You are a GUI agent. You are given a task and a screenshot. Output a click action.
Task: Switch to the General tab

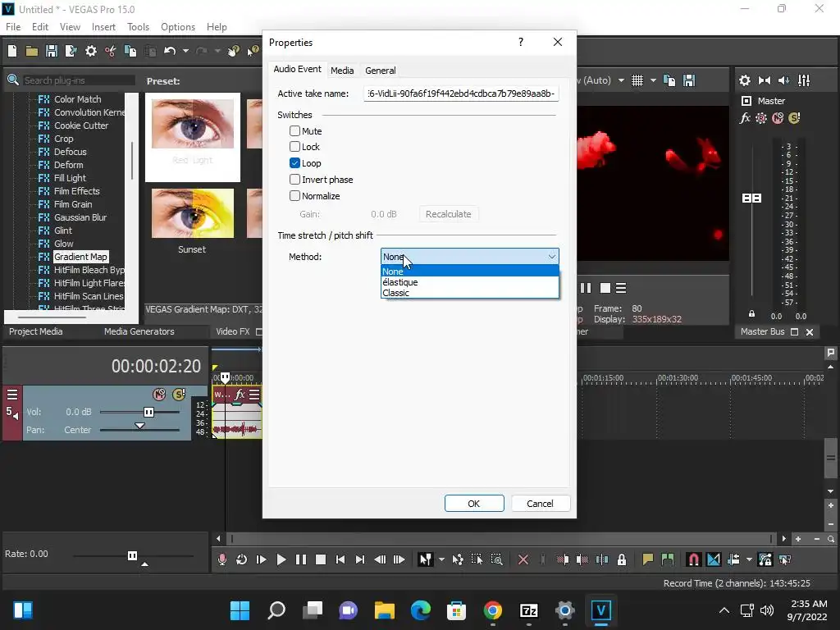[x=381, y=71]
